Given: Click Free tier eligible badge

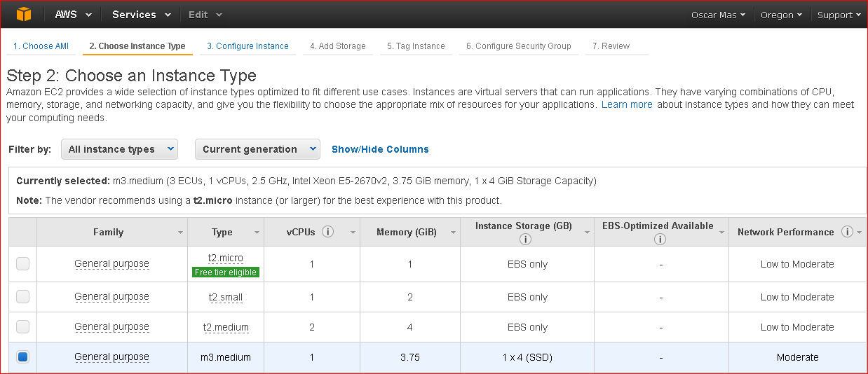Looking at the screenshot, I should pyautogui.click(x=226, y=272).
